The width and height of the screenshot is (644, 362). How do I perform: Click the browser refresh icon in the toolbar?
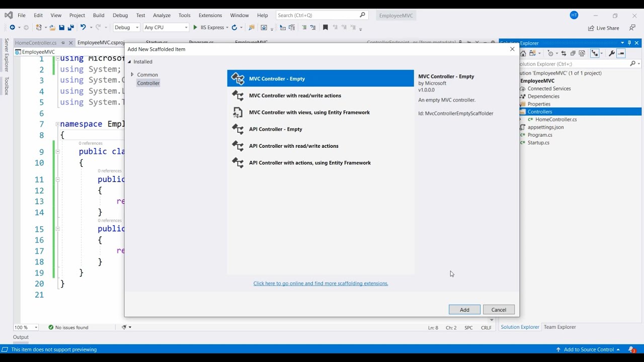(x=234, y=27)
